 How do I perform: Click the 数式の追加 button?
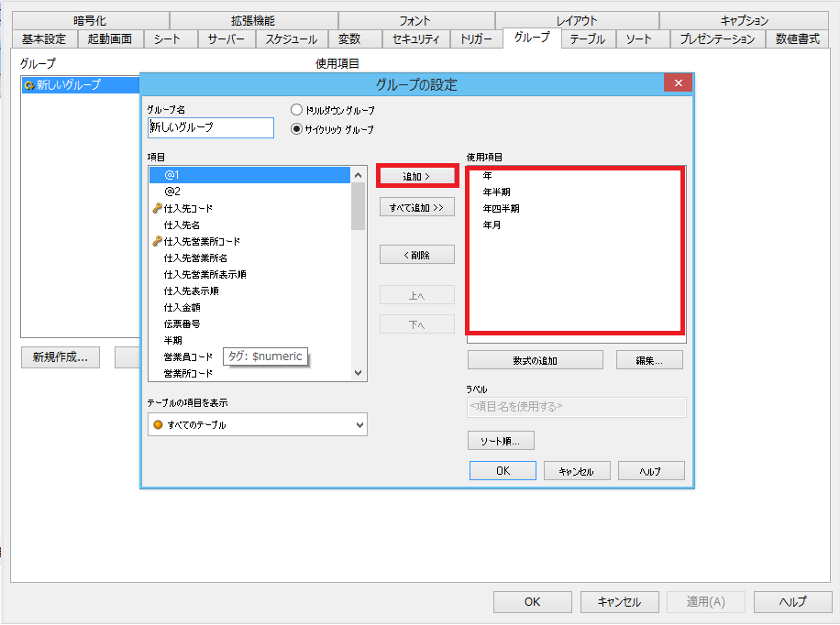535,360
